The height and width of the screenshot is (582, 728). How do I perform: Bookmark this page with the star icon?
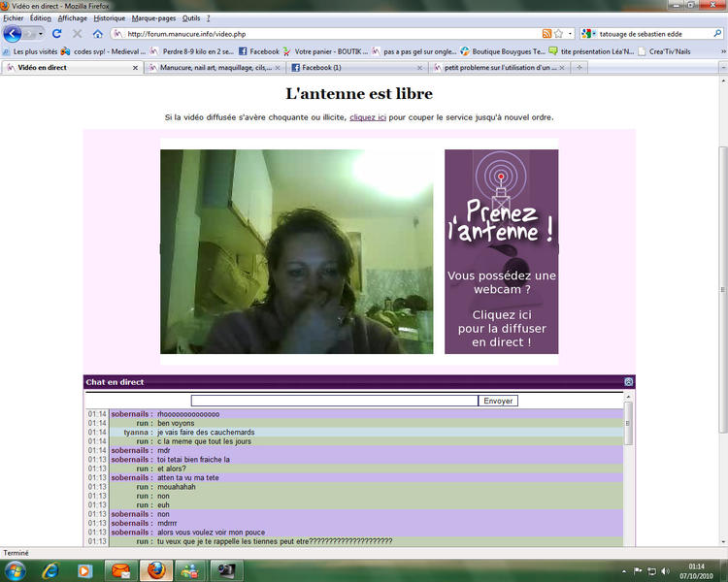pyautogui.click(x=558, y=33)
